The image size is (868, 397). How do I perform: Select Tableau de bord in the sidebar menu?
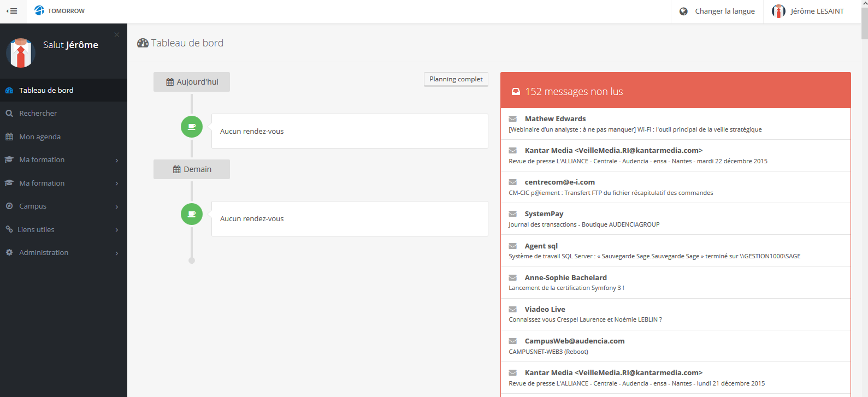pyautogui.click(x=63, y=90)
